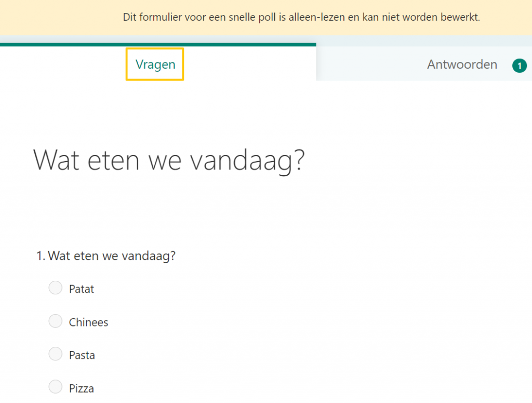Click the read-only notice banner text
This screenshot has height=403, width=532.
[x=301, y=17]
